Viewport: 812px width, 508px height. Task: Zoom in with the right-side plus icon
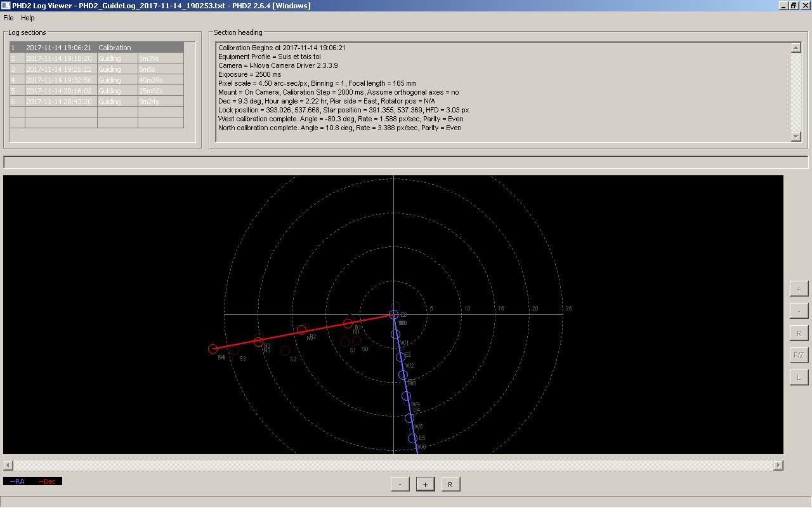click(x=798, y=288)
